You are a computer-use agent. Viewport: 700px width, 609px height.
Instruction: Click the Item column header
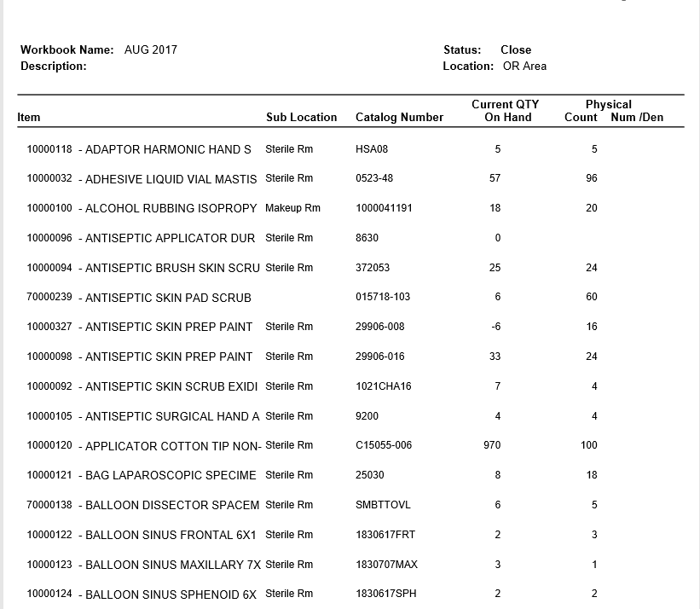coord(29,117)
